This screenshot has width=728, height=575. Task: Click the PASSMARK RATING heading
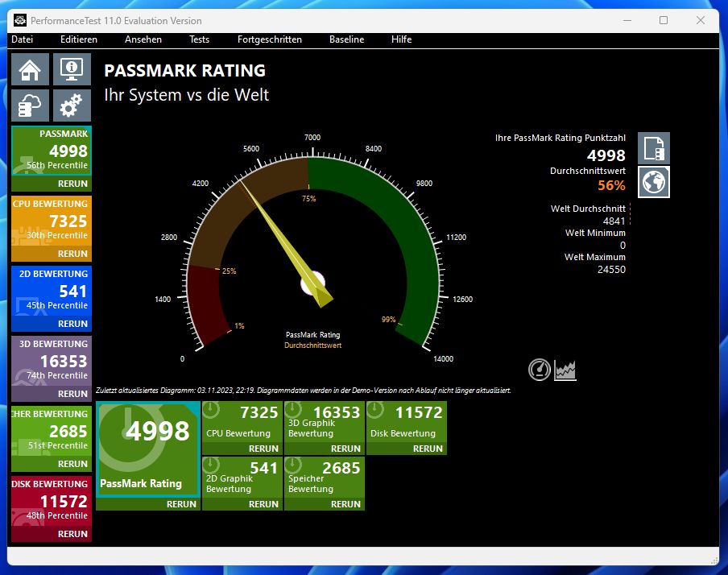184,71
